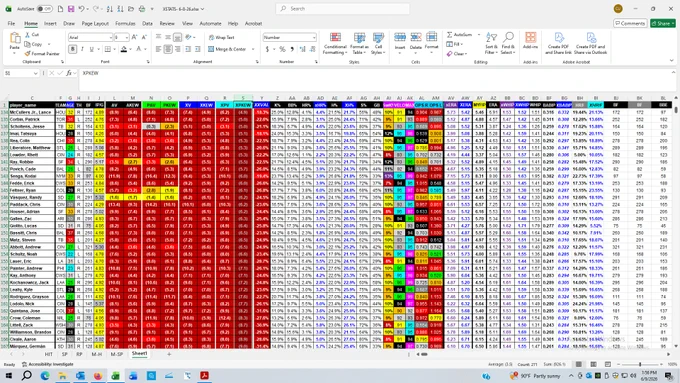Open Customize Quick Access Toolbar dropdown
The width and height of the screenshot is (680, 383).
152,9
